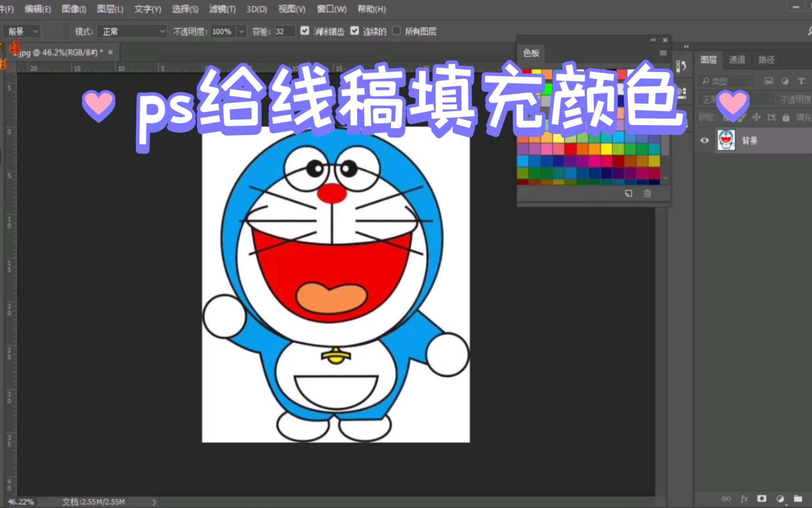Open the 图层(L) menu
Viewport: 812px width, 508px height.
click(110, 9)
